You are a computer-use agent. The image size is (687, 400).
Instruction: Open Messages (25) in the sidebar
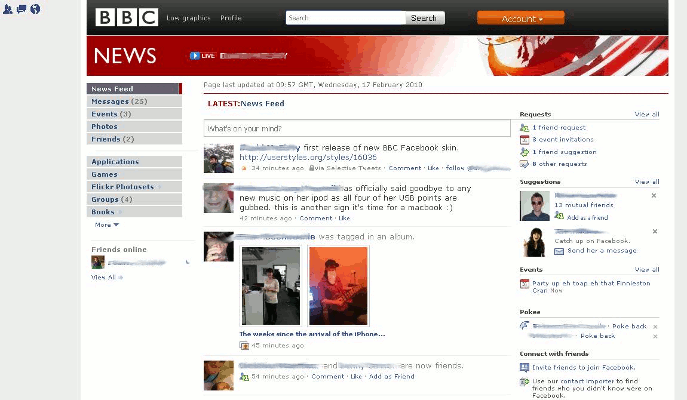[x=134, y=101]
